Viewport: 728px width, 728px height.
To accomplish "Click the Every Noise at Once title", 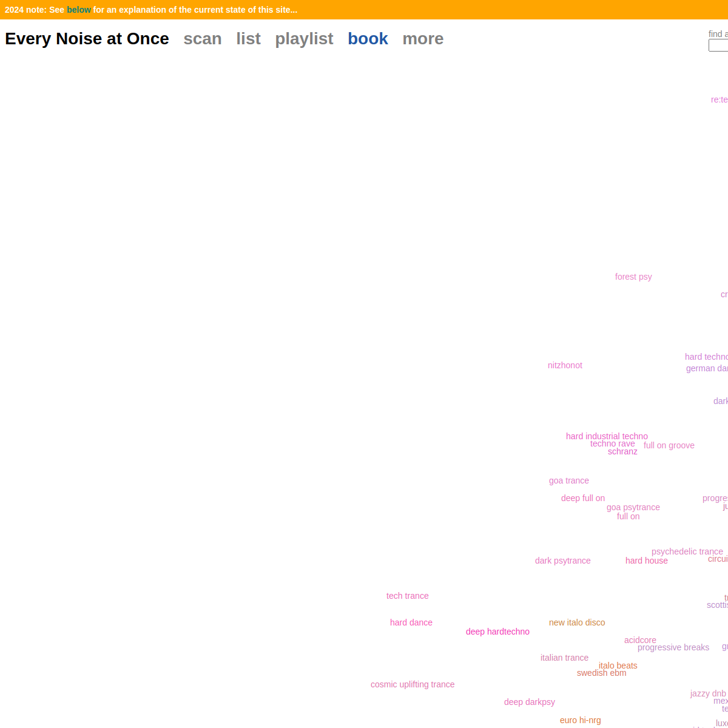I will 87,39.
